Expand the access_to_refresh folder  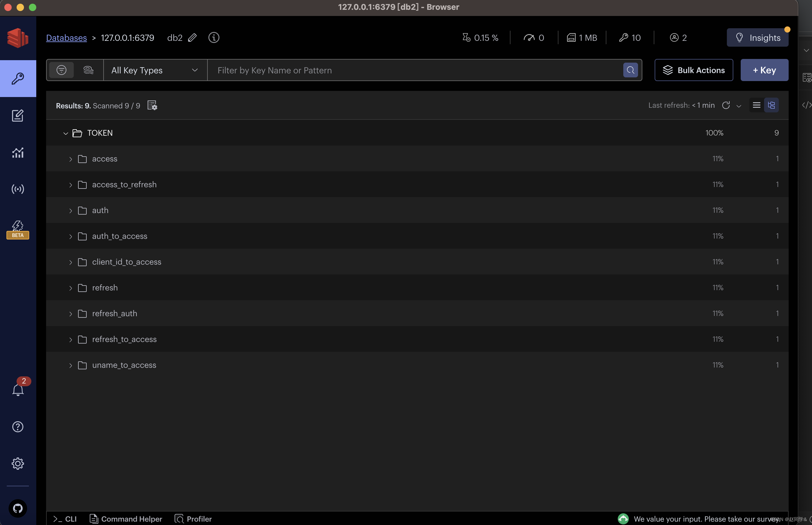coord(70,185)
